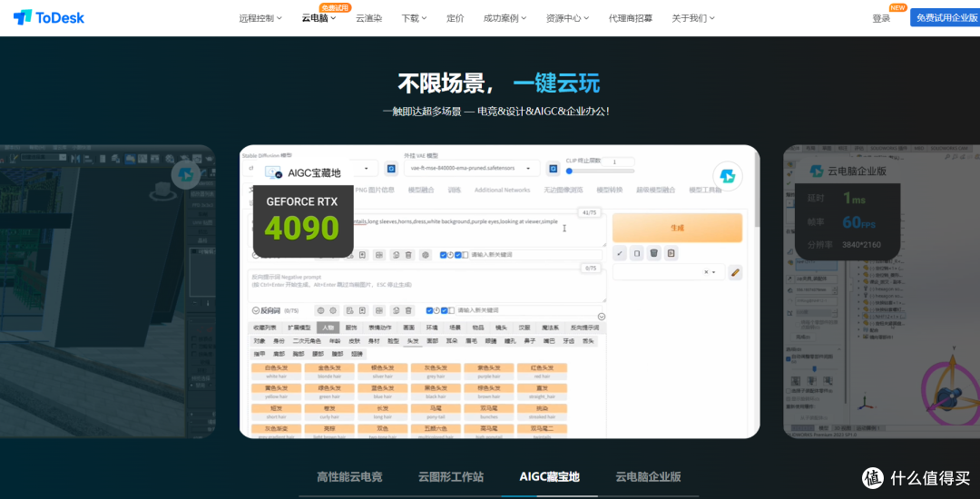Click the ToDesk logo
980x499 pixels.
(49, 17)
